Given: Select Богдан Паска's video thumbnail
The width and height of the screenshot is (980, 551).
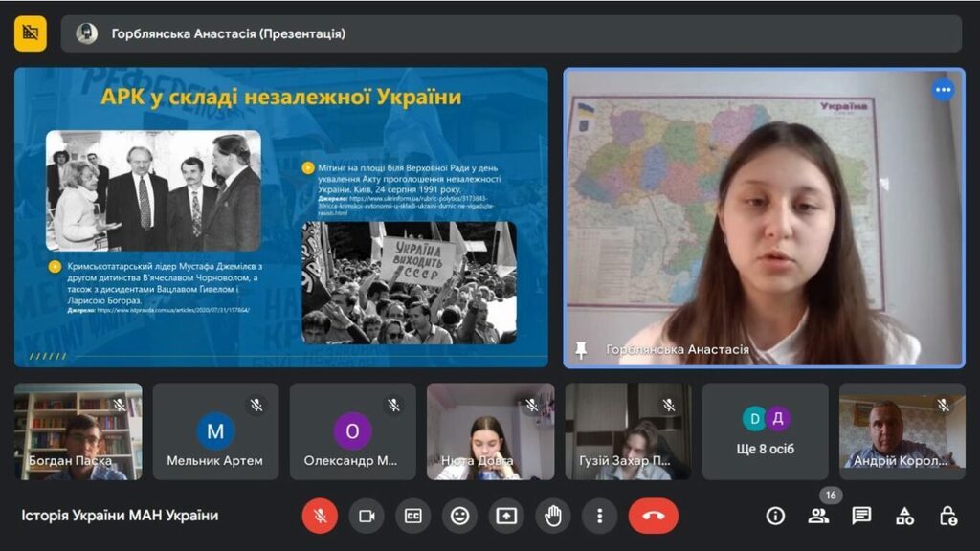Looking at the screenshot, I should (x=78, y=431).
